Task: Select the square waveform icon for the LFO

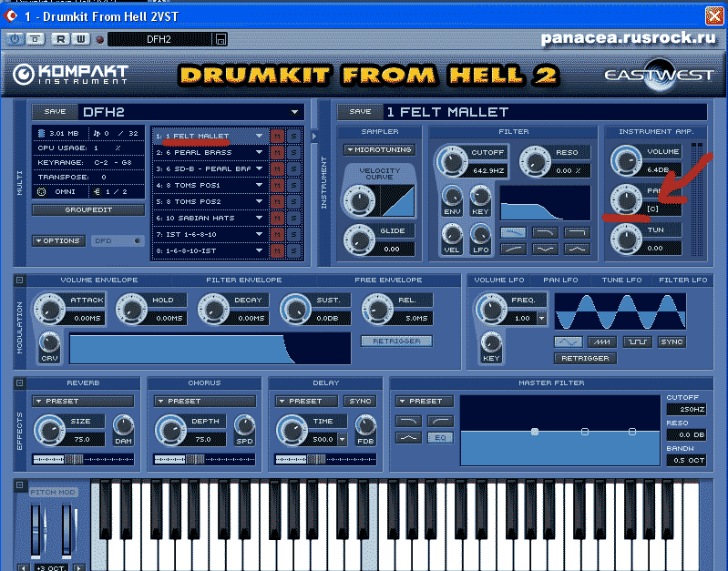Action: click(x=637, y=342)
